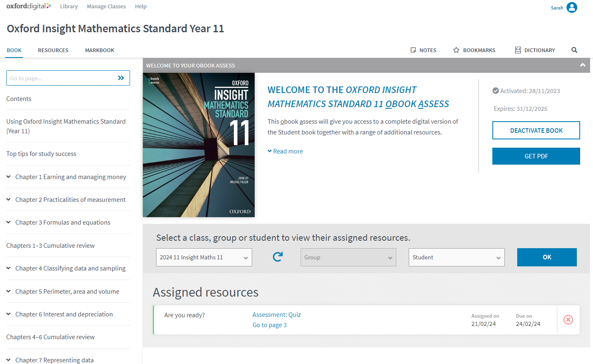This screenshot has height=364, width=593.
Task: Refresh the class selection icon
Action: 278,257
